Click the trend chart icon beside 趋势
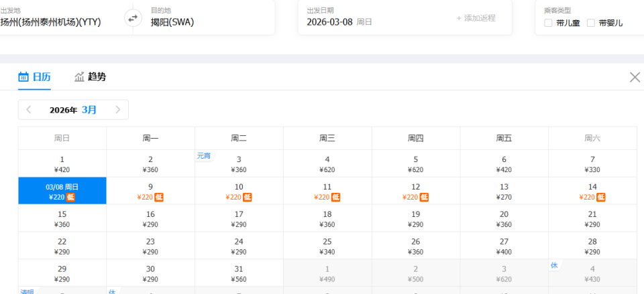The width and height of the screenshot is (644, 294). [80, 76]
